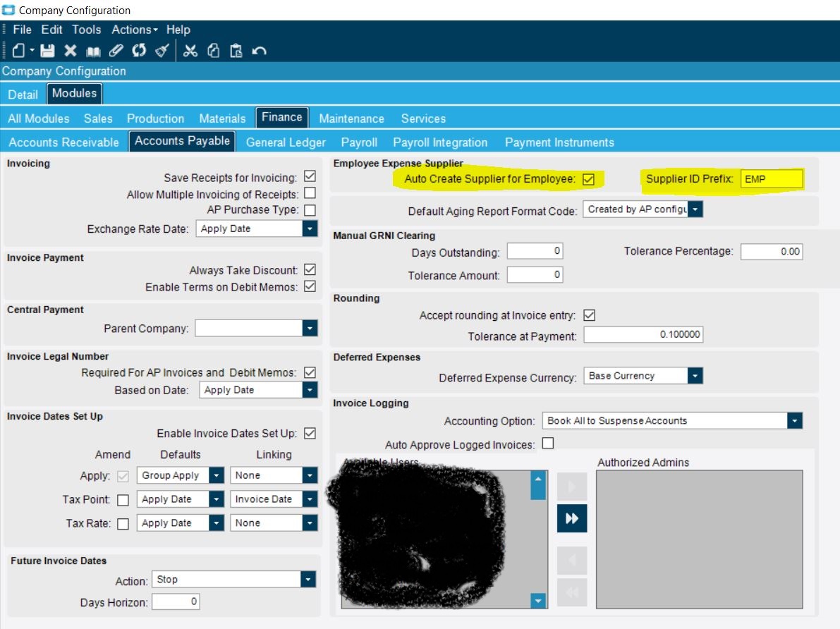Screen dimensions: 840x629
Task: Open the New icon's dropdown arrow
Action: coord(32,51)
